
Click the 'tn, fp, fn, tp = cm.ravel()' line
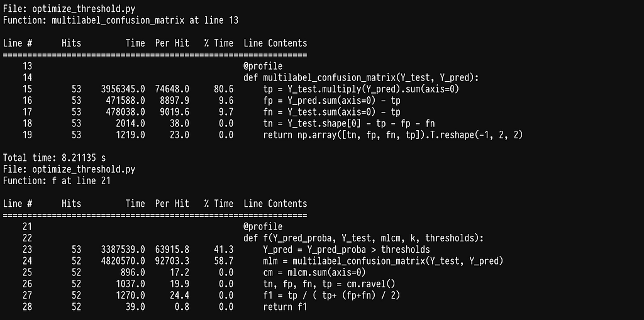[x=329, y=284]
